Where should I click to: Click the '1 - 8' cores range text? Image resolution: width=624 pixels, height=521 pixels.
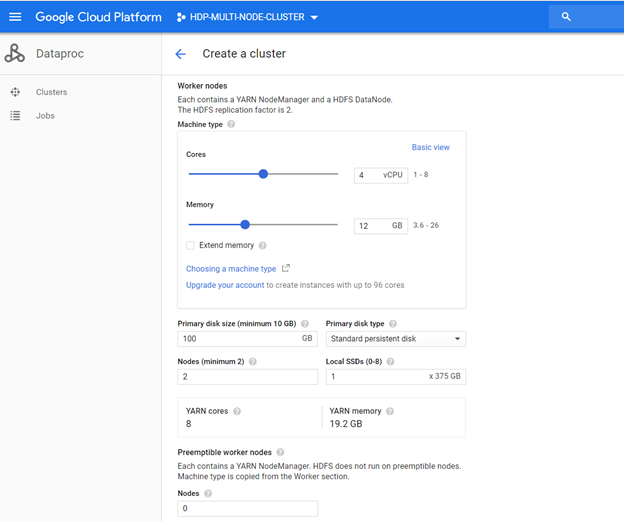[421, 175]
